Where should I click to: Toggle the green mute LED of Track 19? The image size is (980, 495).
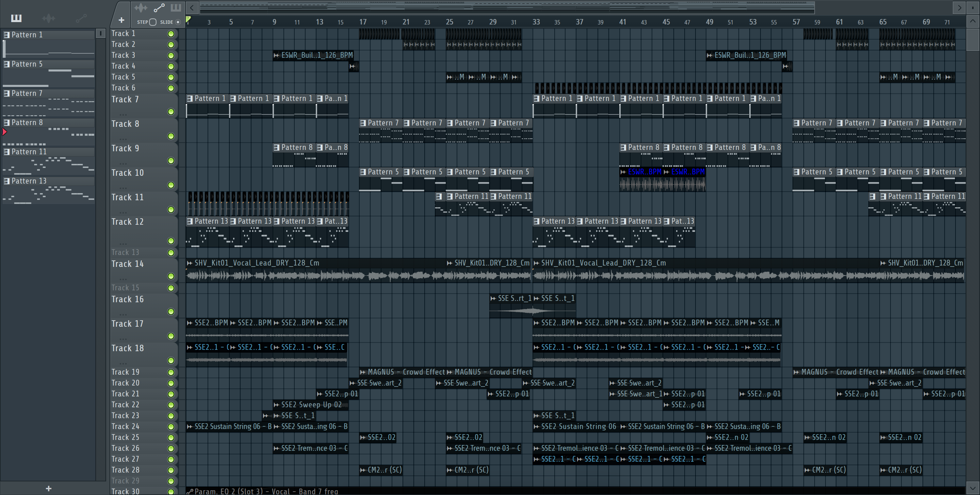[171, 373]
